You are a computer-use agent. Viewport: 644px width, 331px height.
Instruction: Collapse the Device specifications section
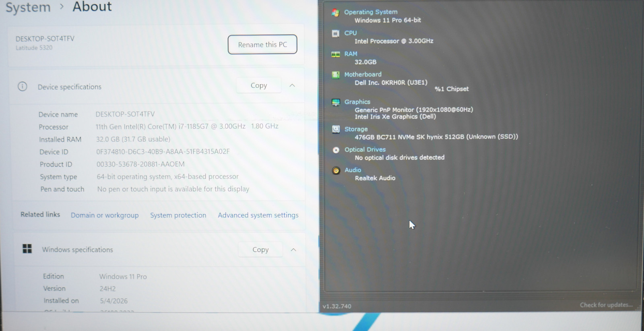pos(292,85)
